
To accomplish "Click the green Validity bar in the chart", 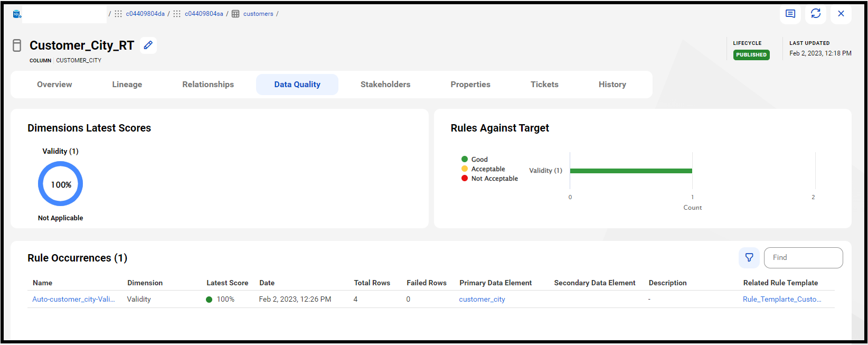I will (631, 171).
